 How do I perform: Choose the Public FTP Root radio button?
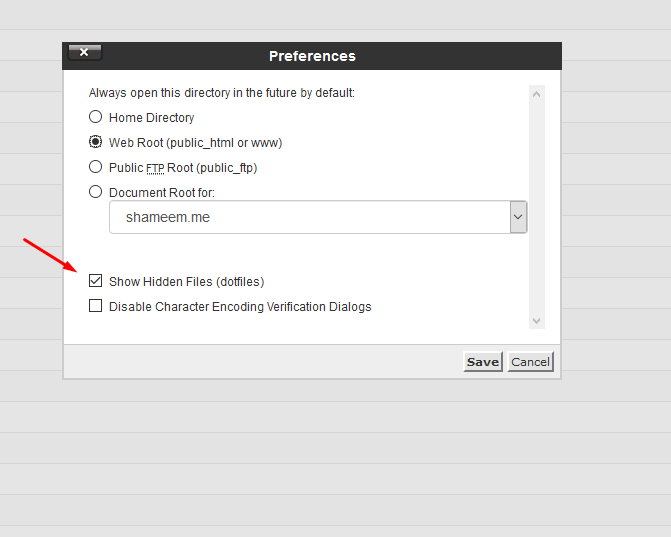[x=96, y=167]
